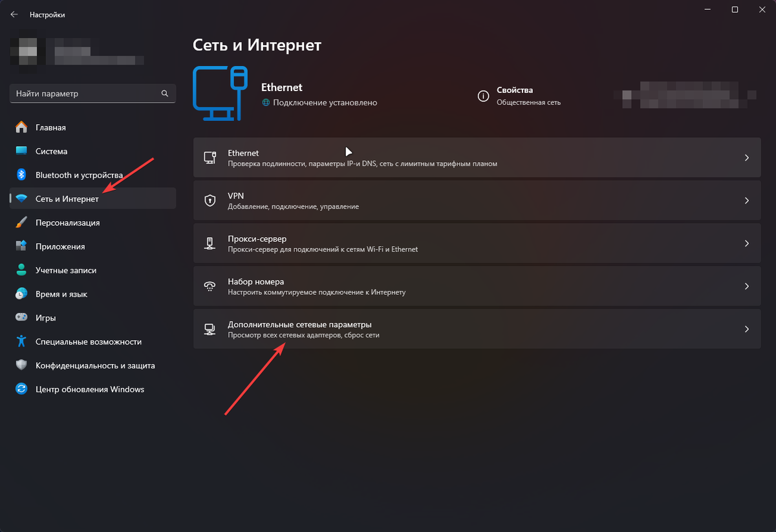Screen dimensions: 776x532
Task: Maximize the Настройки window
Action: point(735,10)
